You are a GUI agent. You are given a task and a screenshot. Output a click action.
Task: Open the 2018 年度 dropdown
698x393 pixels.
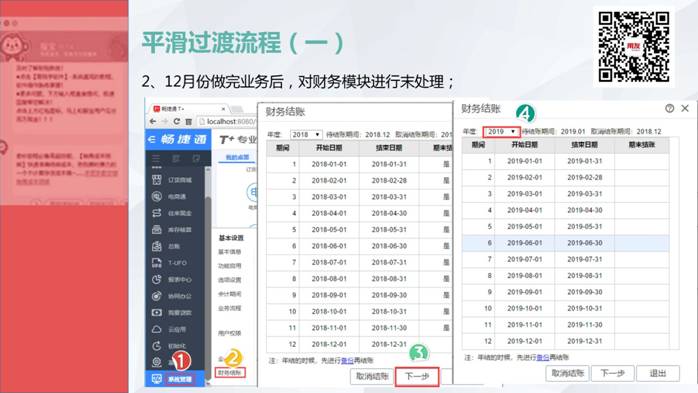[x=306, y=134]
